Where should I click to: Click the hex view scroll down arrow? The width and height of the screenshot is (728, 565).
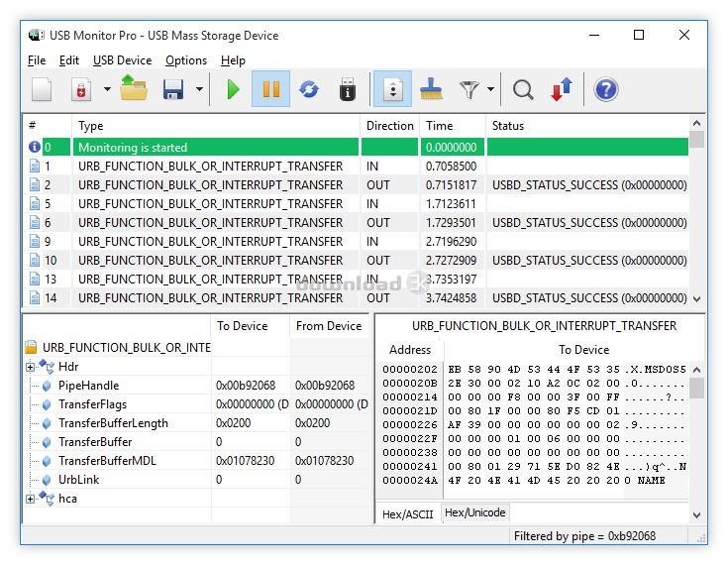(x=696, y=514)
